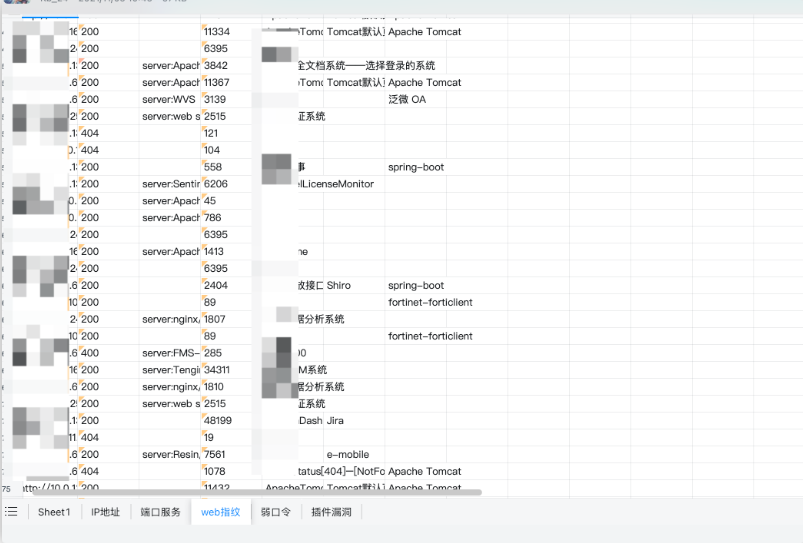Select the web指纹 sheet tab
Image resolution: width=803 pixels, height=543 pixels.
(221, 512)
